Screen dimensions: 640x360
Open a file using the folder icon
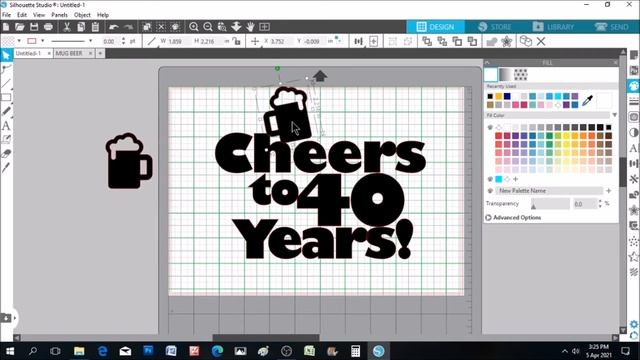click(20, 27)
